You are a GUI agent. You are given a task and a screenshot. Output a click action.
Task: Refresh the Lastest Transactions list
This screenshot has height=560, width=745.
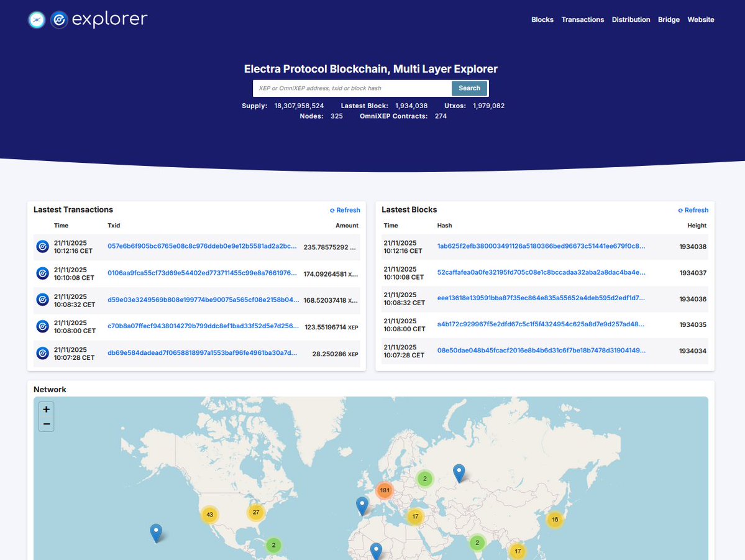345,210
